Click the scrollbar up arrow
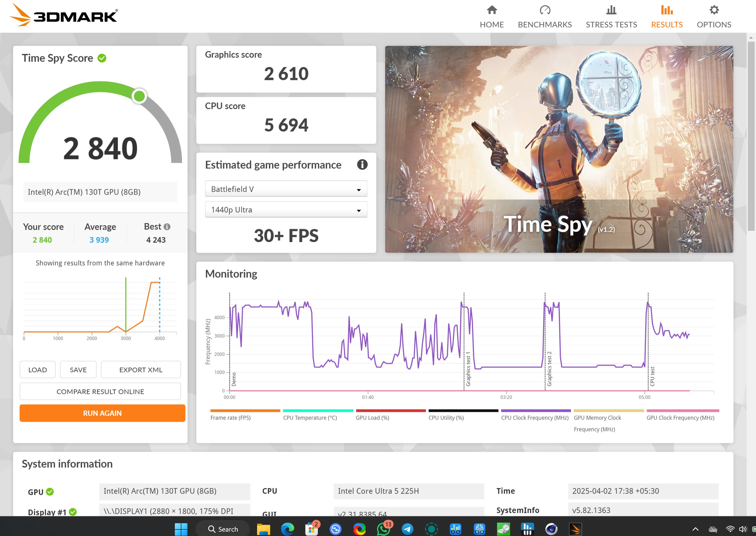 (751, 37)
